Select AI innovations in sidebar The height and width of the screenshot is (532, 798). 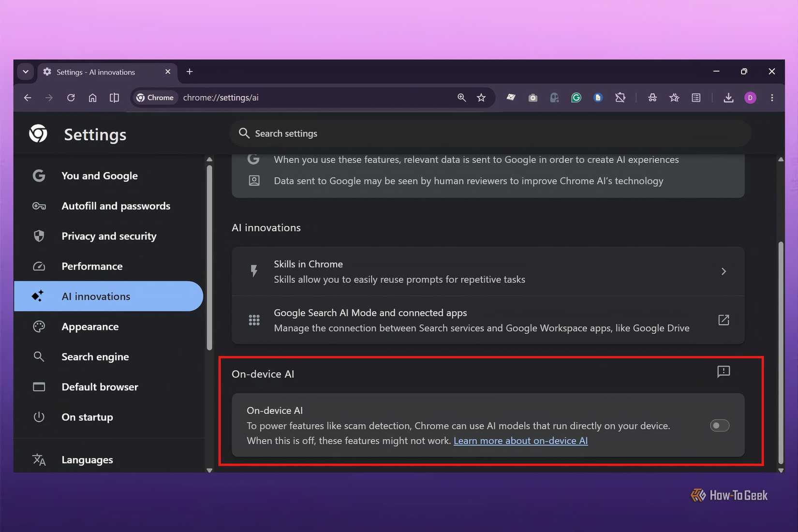pyautogui.click(x=108, y=296)
